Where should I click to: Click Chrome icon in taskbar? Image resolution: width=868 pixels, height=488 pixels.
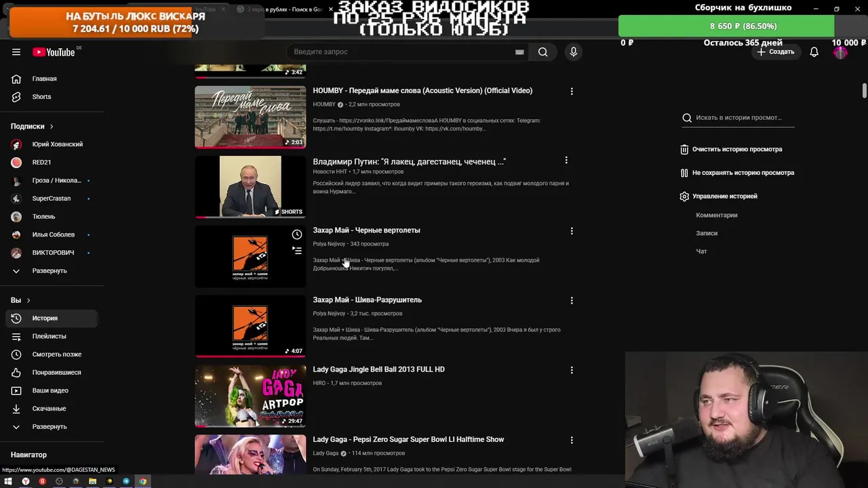click(142, 482)
